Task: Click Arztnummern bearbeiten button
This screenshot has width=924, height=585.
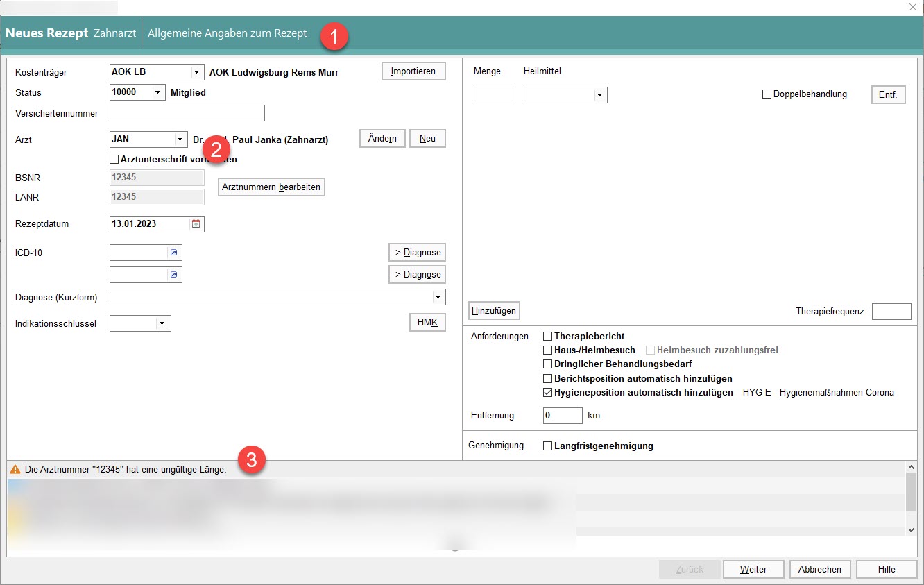Action: click(271, 187)
